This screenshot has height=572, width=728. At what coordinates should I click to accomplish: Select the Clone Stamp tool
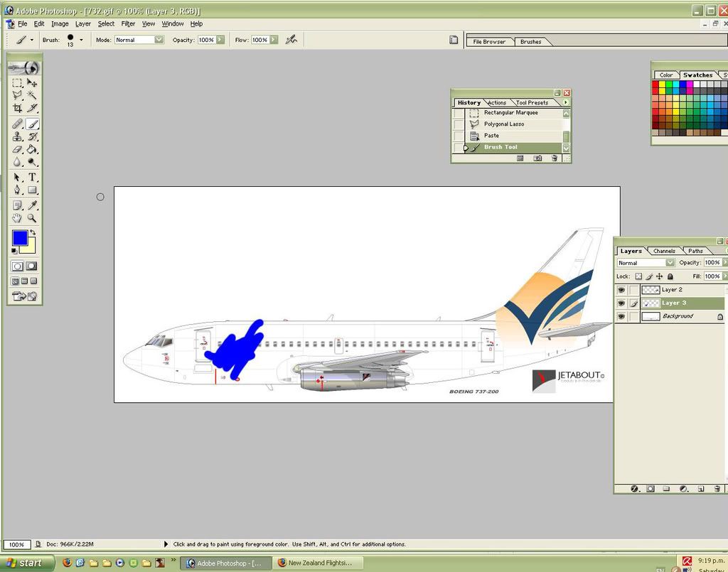17,136
